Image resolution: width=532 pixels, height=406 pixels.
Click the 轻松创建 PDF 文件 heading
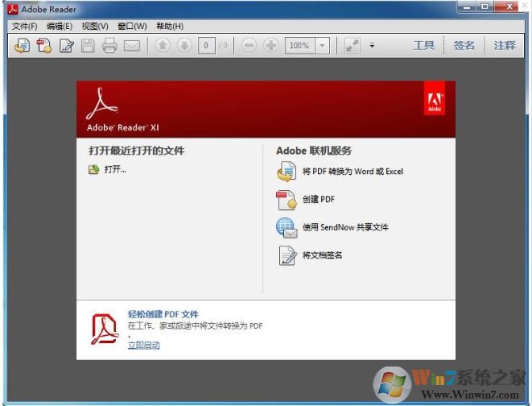[x=163, y=314]
